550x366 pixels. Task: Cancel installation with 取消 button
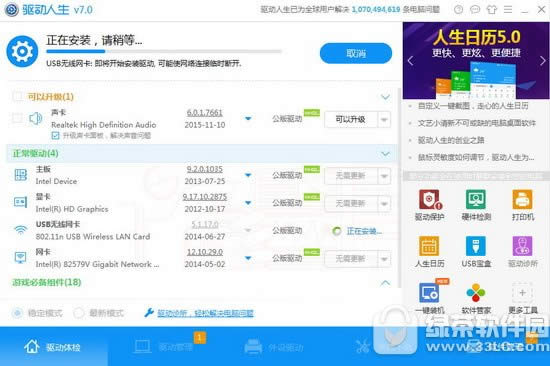coord(356,53)
